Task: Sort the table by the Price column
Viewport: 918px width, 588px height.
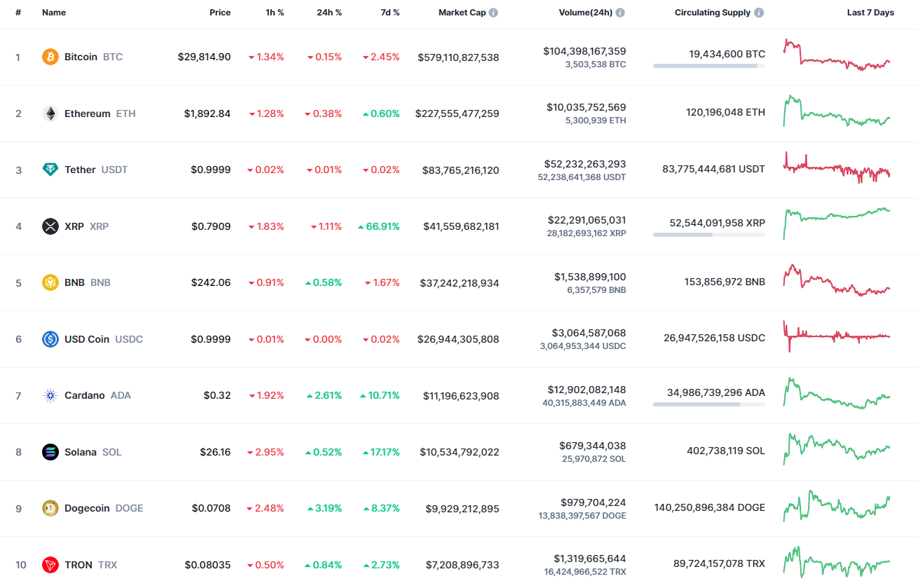Action: (x=220, y=12)
